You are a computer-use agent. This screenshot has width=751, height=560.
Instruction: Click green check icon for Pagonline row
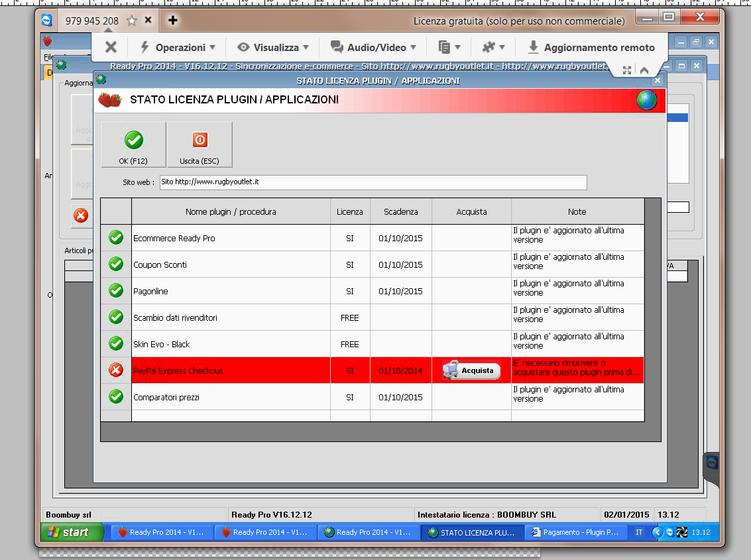coord(116,291)
